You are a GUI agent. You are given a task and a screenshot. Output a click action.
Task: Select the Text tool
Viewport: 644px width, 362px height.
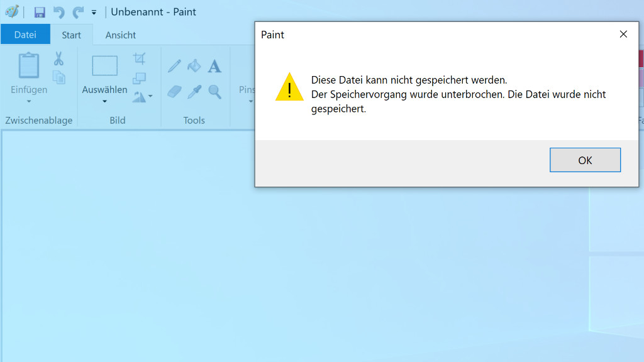point(214,66)
